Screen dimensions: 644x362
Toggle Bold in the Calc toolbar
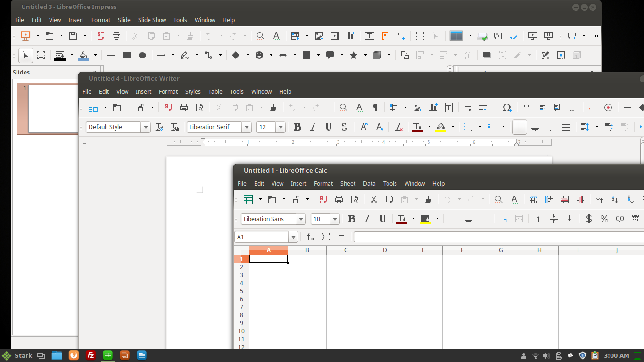click(x=351, y=219)
